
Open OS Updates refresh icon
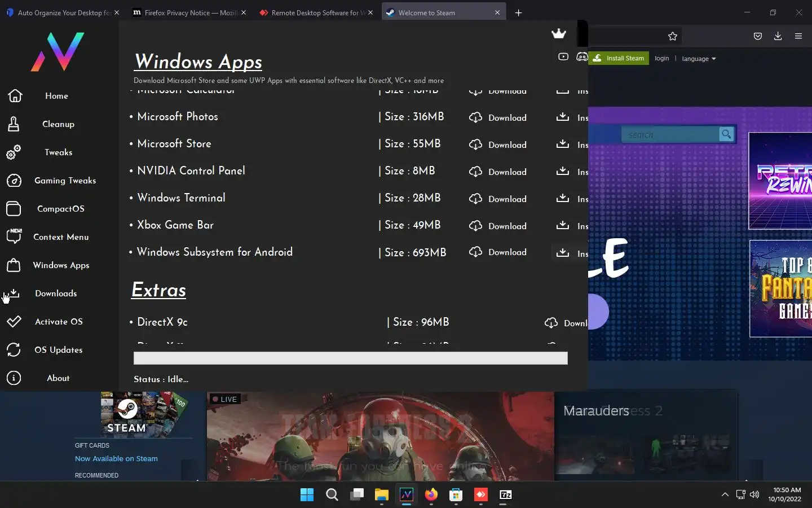[x=14, y=350]
